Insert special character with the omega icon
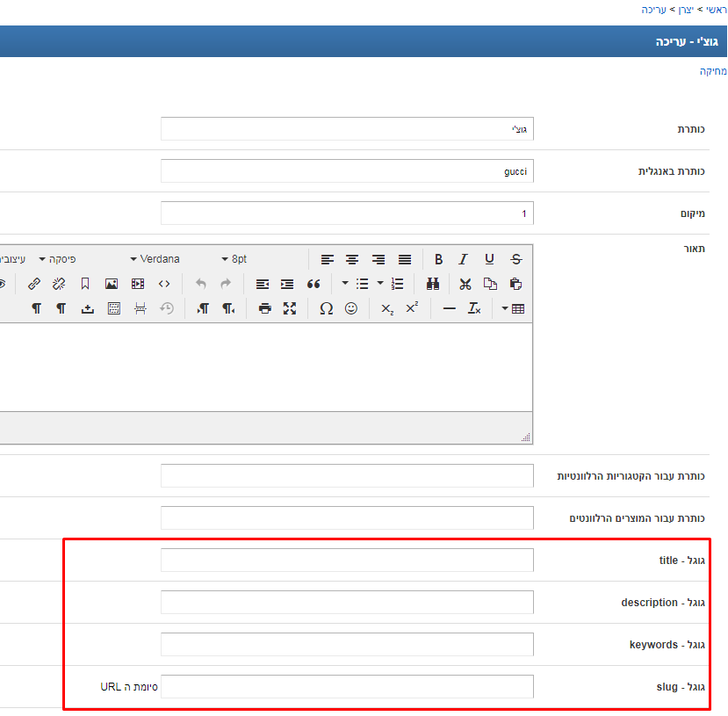The image size is (728, 716). click(x=327, y=308)
